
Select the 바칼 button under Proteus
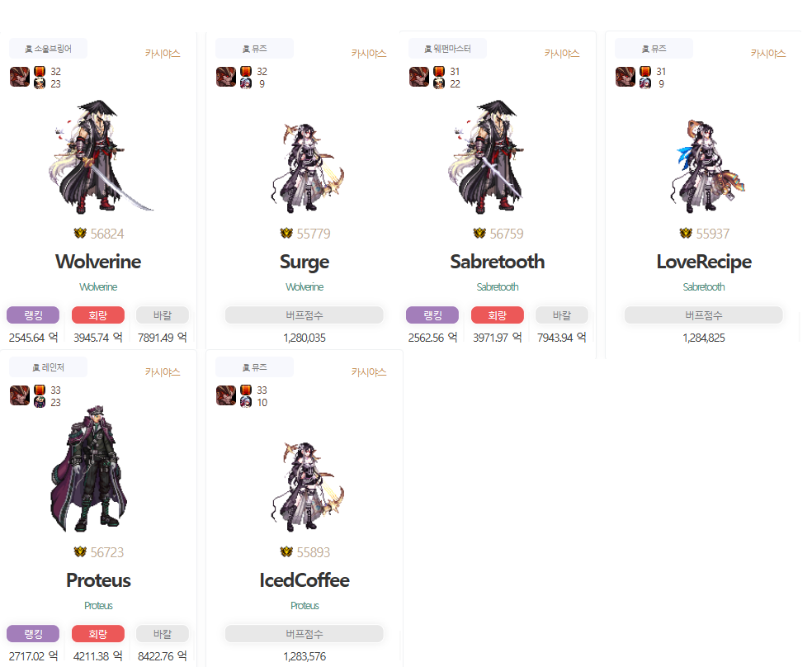click(163, 634)
